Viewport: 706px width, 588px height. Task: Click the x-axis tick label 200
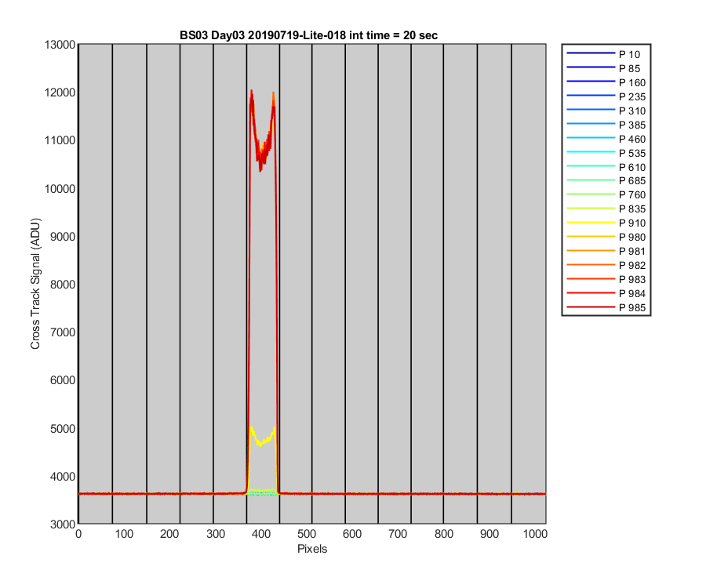[x=169, y=534]
